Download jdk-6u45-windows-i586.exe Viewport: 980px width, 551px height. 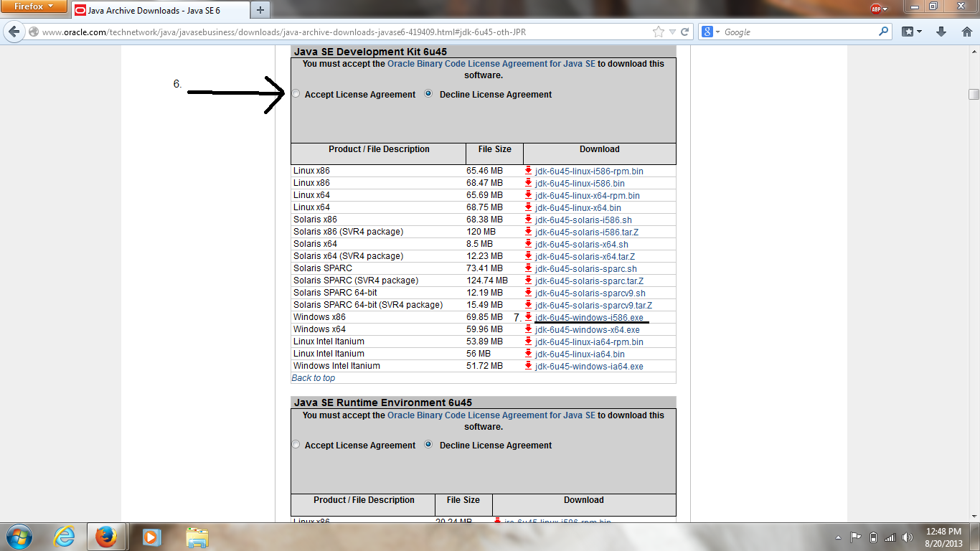(x=589, y=317)
